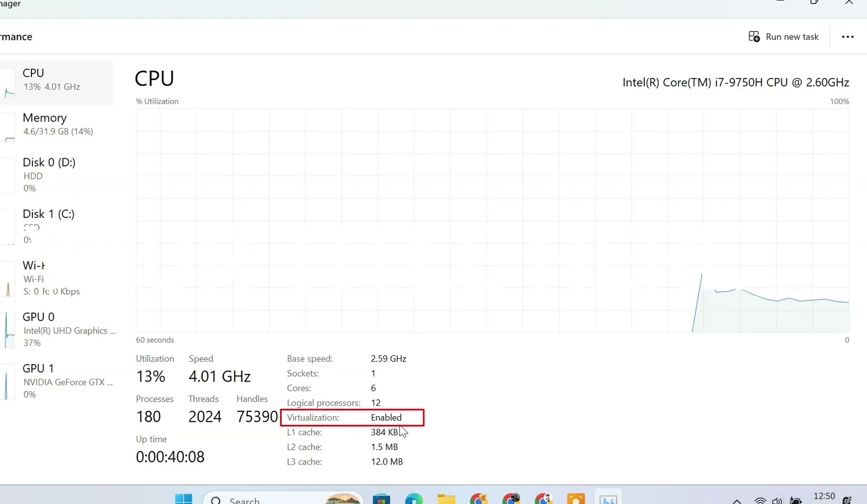Click the 4.01 GHz speed value below the graph

(219, 376)
